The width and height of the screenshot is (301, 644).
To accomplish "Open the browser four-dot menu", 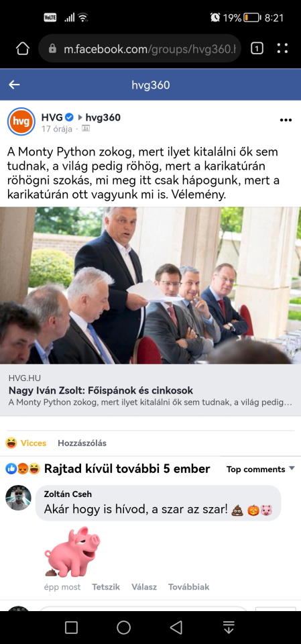I will [x=282, y=49].
